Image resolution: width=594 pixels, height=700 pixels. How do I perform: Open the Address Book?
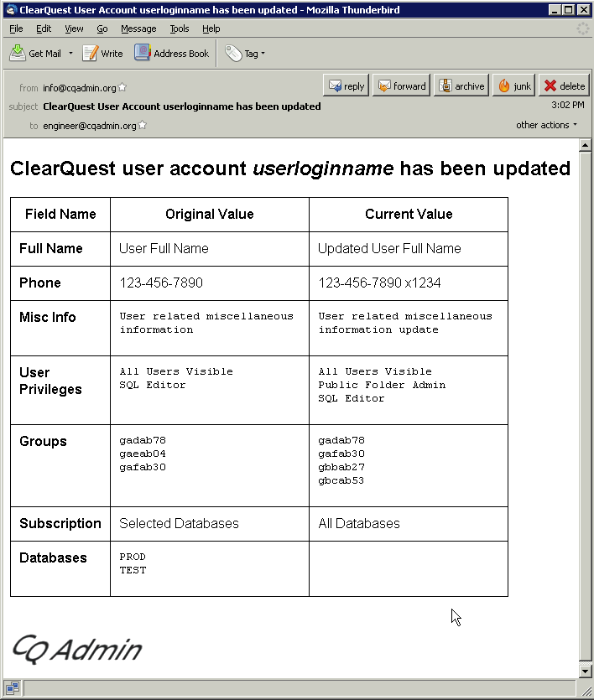tap(171, 54)
